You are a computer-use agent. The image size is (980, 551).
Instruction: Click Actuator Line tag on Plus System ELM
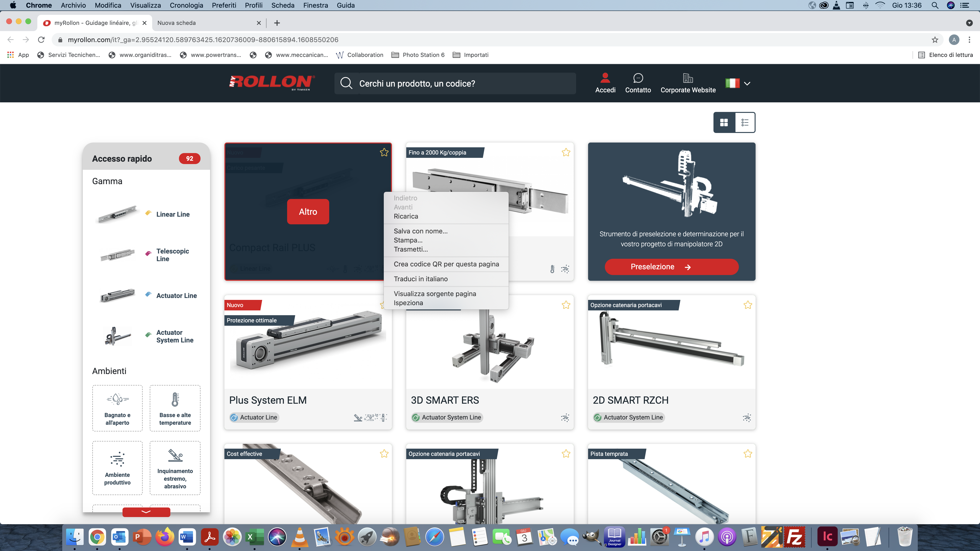(x=254, y=417)
